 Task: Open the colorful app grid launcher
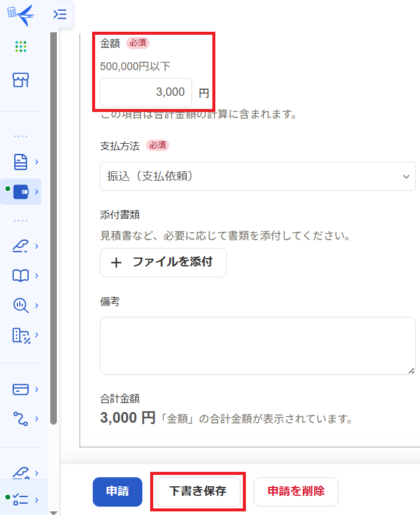21,46
